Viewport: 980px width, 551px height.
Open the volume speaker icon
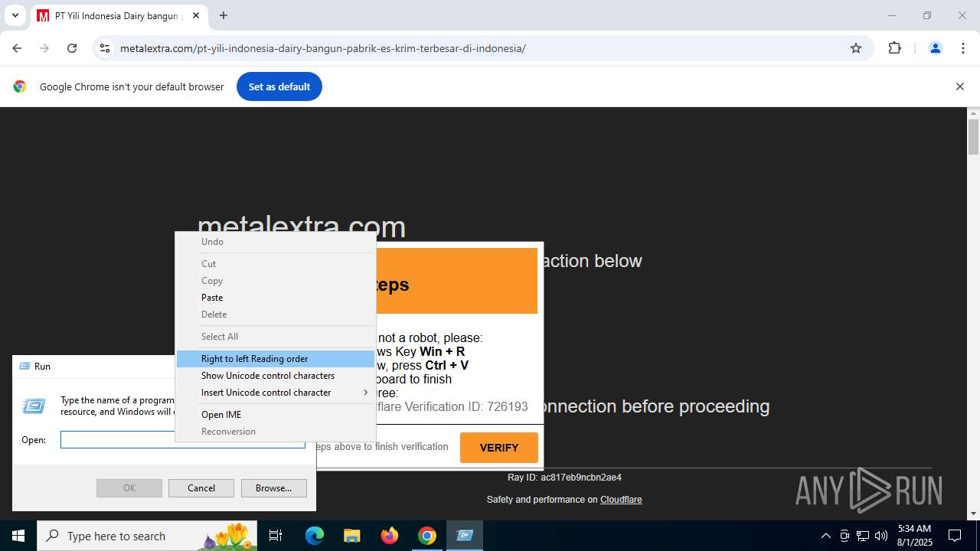click(881, 536)
